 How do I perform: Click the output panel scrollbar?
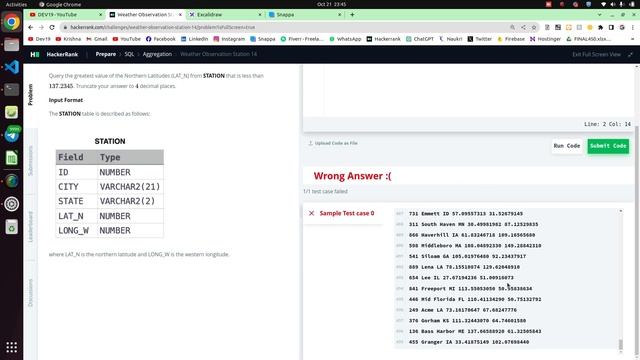[621, 344]
